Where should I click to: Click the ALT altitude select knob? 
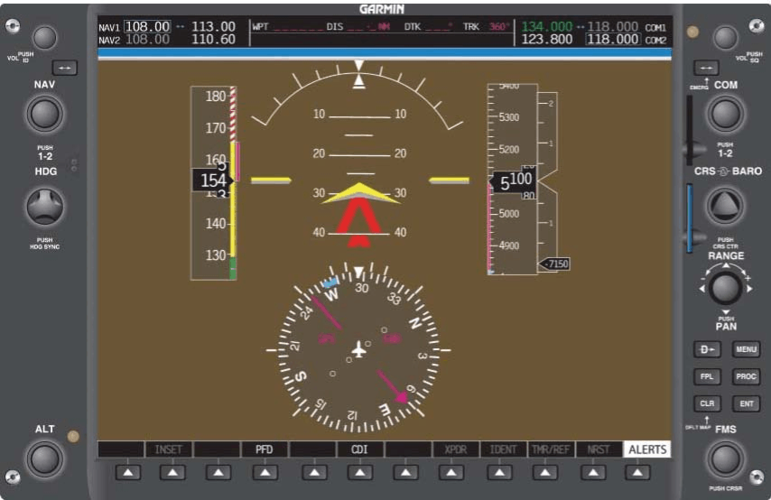coord(44,459)
